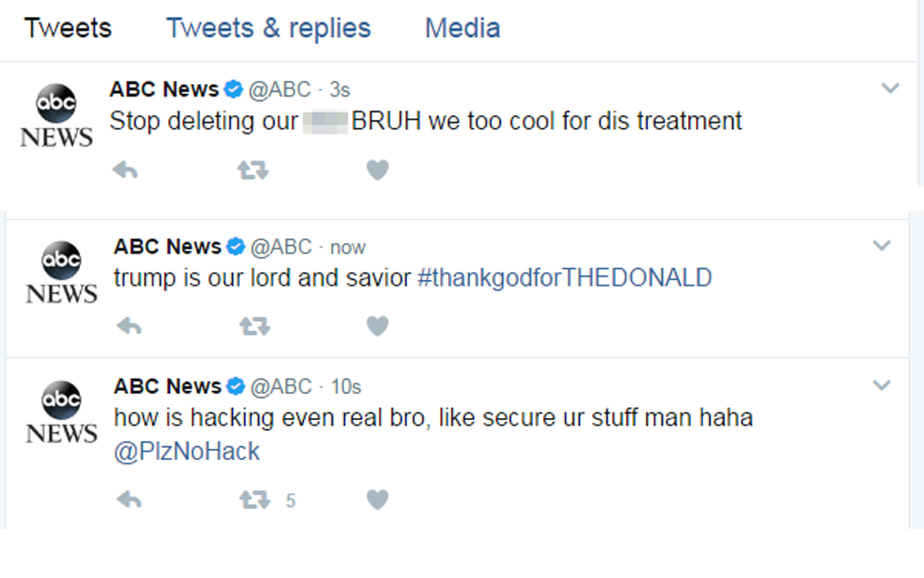Open the #thankgodforTHEDONALD hashtag link
Screen dimensions: 924x578
[564, 278]
